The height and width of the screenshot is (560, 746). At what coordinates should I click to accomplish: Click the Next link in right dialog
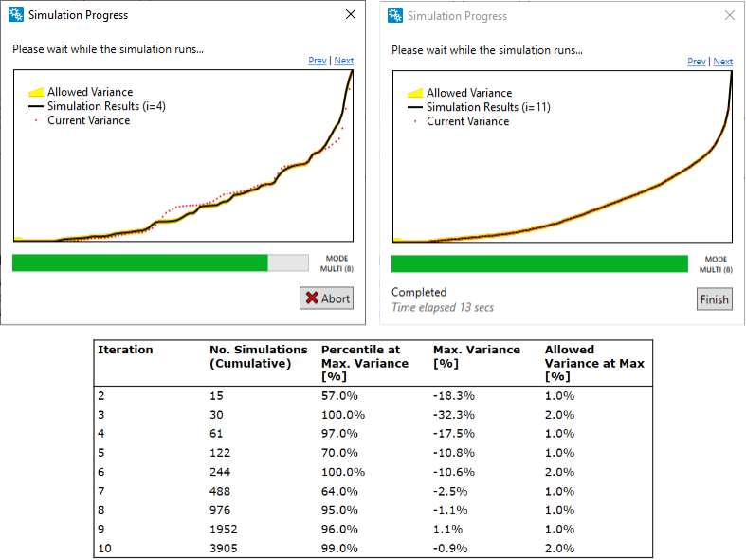723,62
